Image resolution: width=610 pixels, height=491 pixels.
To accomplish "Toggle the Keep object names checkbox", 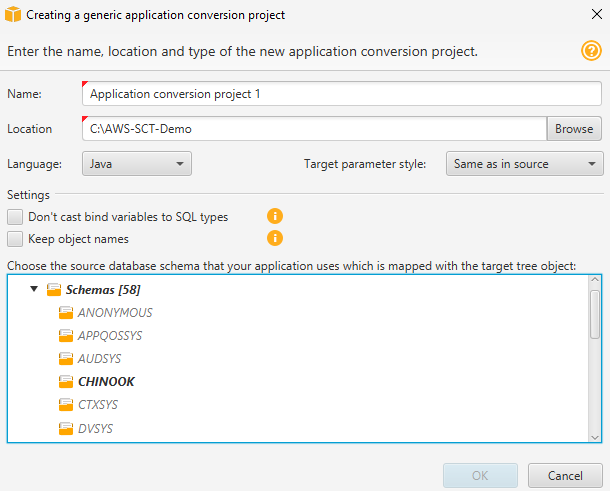I will tap(15, 239).
